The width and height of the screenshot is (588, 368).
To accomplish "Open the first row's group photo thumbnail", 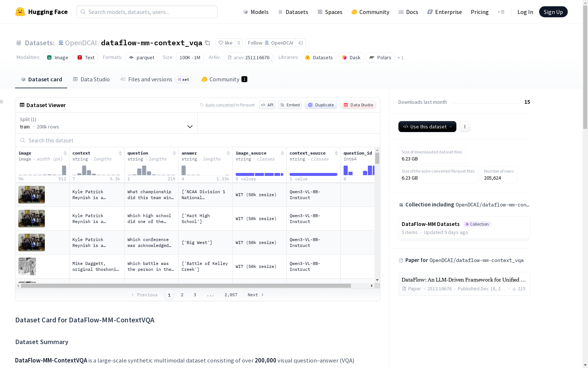I will click(x=32, y=195).
